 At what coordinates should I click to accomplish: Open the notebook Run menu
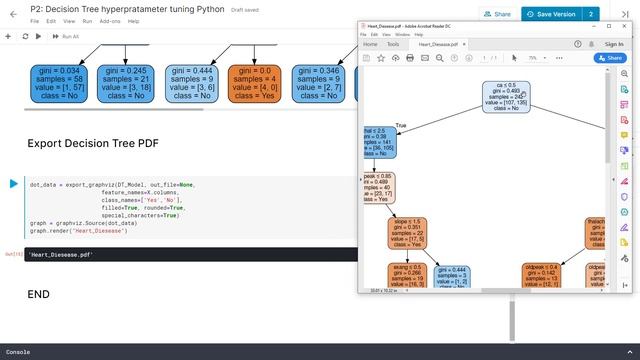87,21
